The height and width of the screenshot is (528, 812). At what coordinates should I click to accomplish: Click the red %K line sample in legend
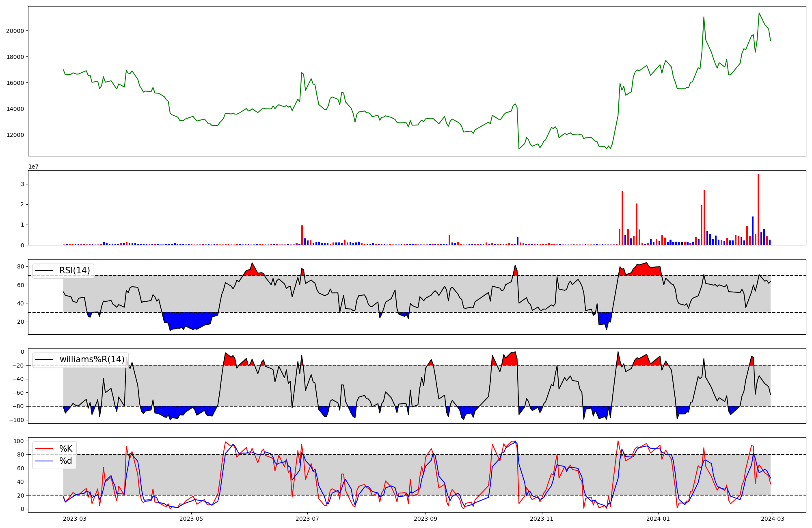click(45, 449)
